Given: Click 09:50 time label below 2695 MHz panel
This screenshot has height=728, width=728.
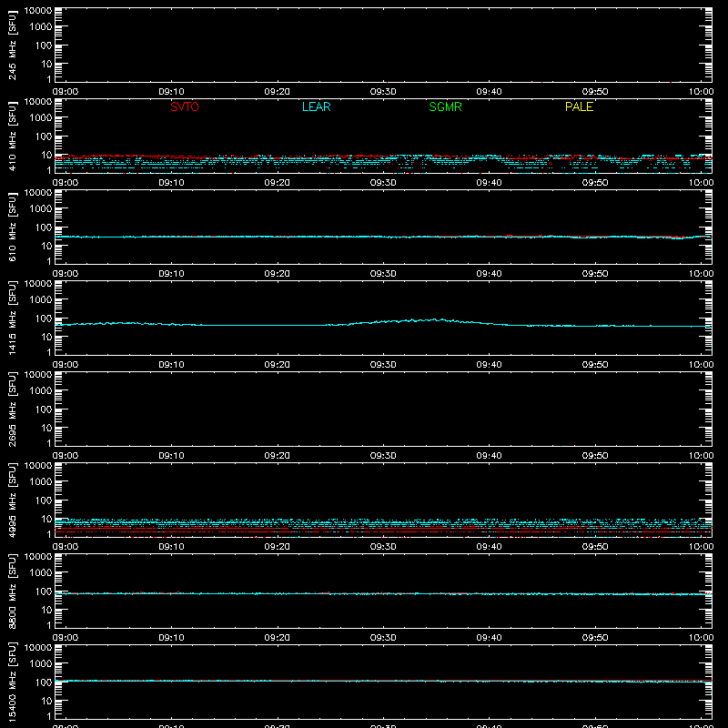Looking at the screenshot, I should pos(595,456).
